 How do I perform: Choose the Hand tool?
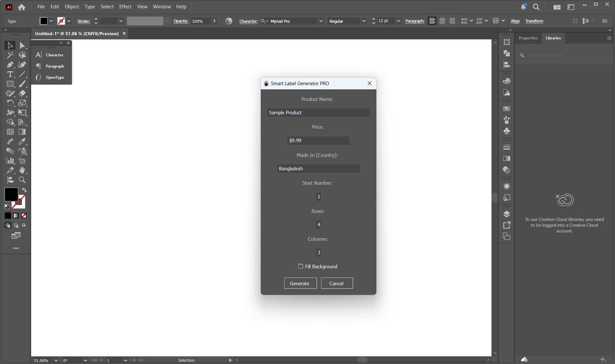click(22, 170)
